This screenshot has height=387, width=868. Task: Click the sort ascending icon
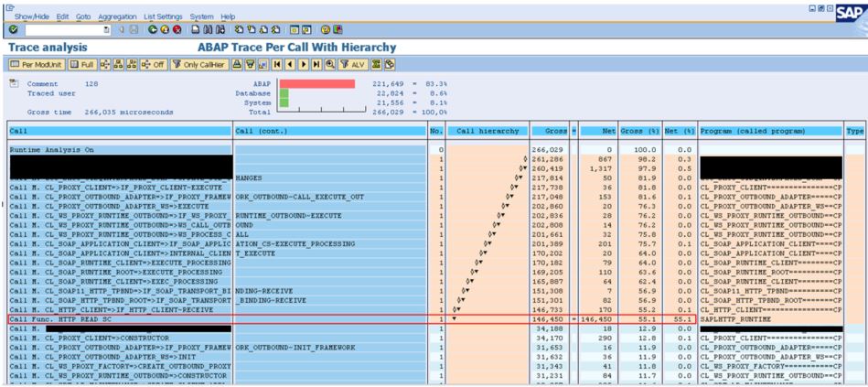[237, 65]
